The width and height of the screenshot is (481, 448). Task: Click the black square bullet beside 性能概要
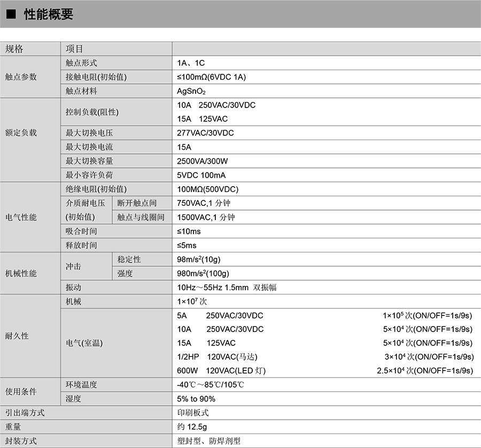[x=11, y=14]
